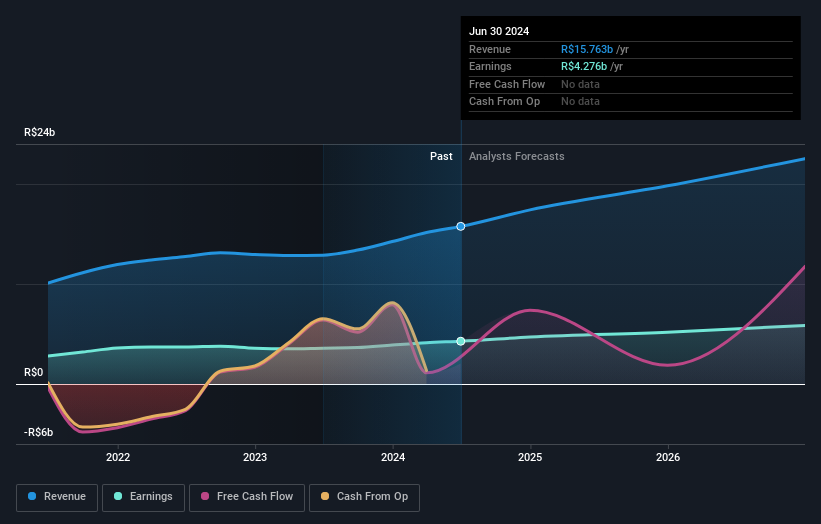The image size is (821, 524).
Task: Click the -R$6b y-axis label
Action: coord(38,432)
